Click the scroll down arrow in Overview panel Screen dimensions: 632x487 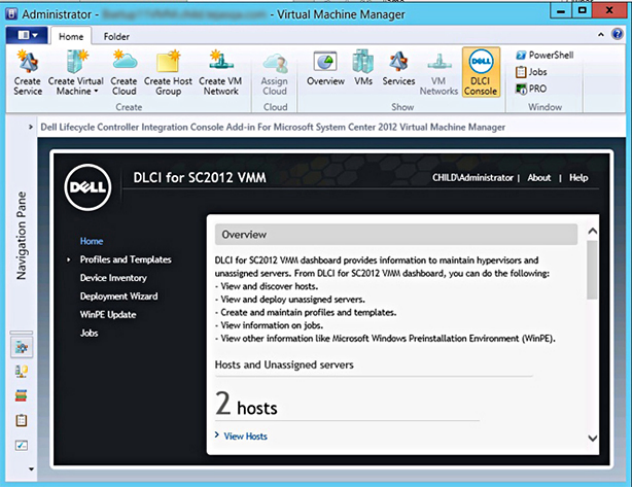tap(592, 438)
